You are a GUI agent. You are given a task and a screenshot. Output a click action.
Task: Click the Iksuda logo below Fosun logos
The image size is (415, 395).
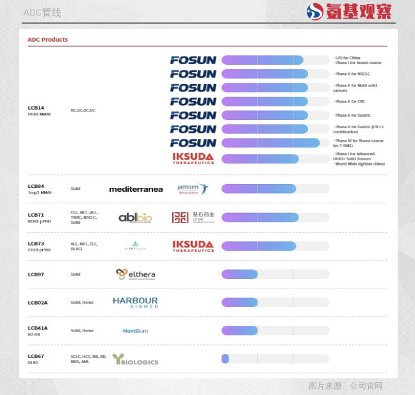coord(193,158)
